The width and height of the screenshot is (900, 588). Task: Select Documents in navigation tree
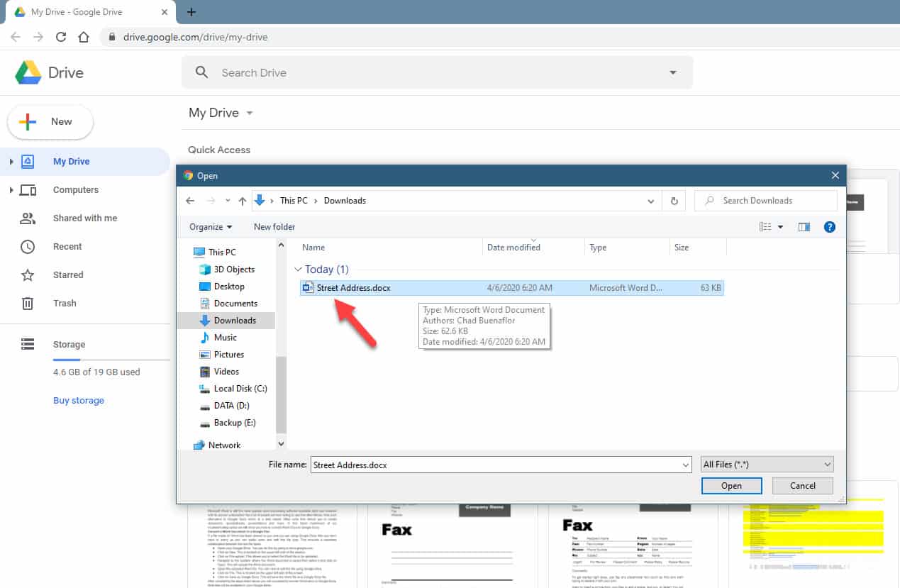pyautogui.click(x=235, y=304)
